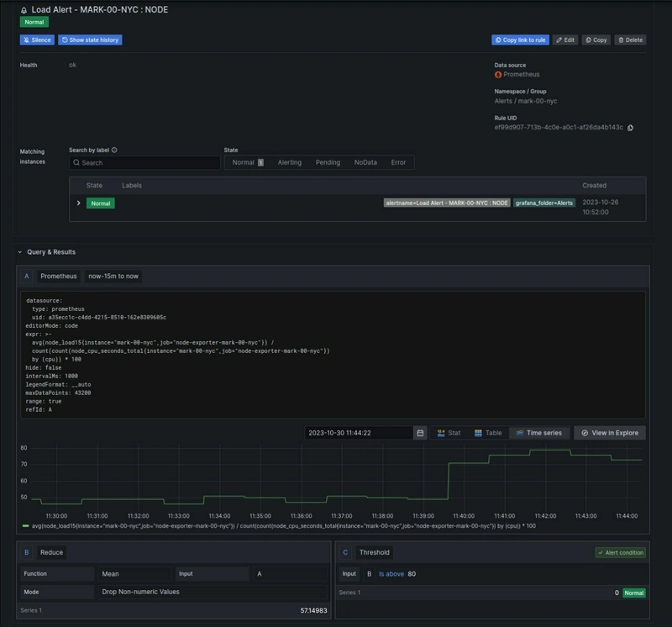The image size is (672, 627).
Task: Focus the Search by label input field
Action: point(144,163)
